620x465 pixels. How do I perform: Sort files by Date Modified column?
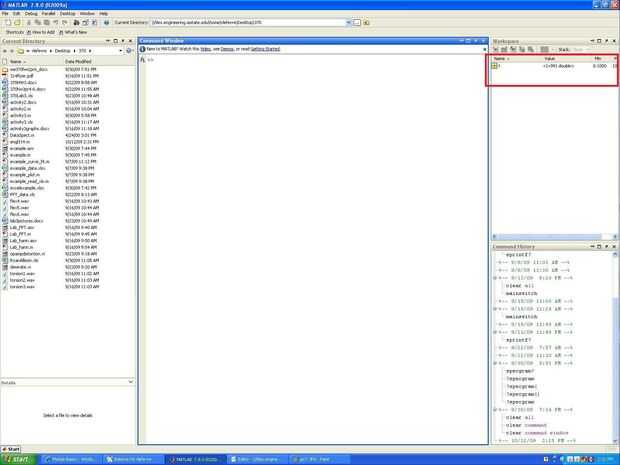[x=78, y=62]
